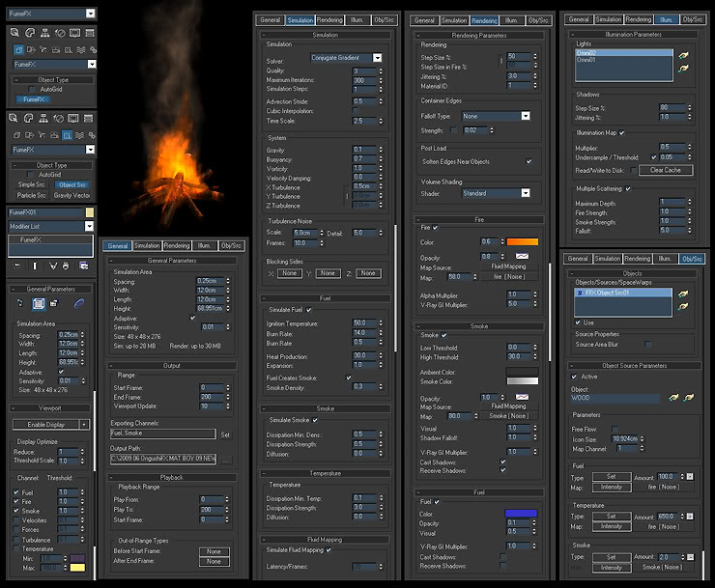Click the Output Path input field
The height and width of the screenshot is (588, 715).
(x=163, y=458)
